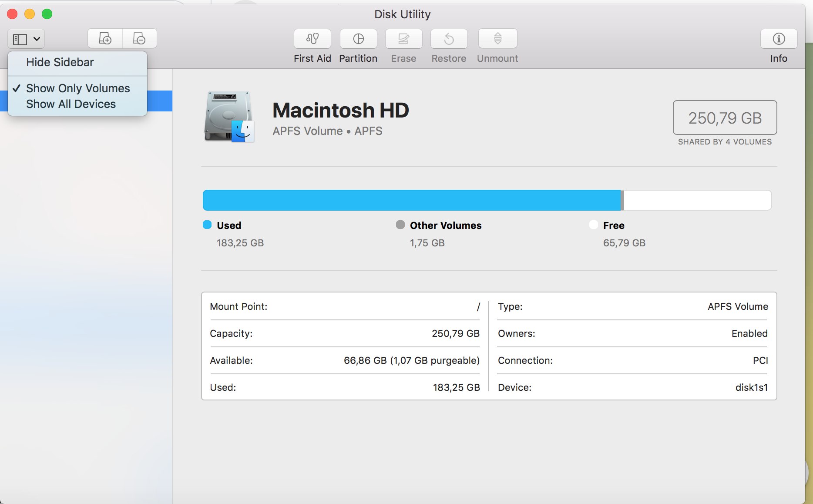
Task: Click the Connection PCI value
Action: click(x=760, y=361)
